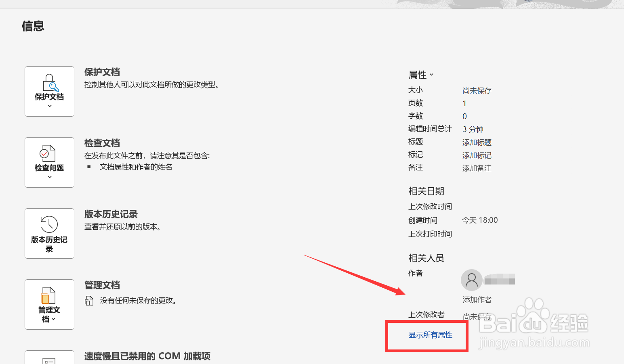Click 添加作者 under 相关人员
624x364 pixels.
tap(477, 299)
